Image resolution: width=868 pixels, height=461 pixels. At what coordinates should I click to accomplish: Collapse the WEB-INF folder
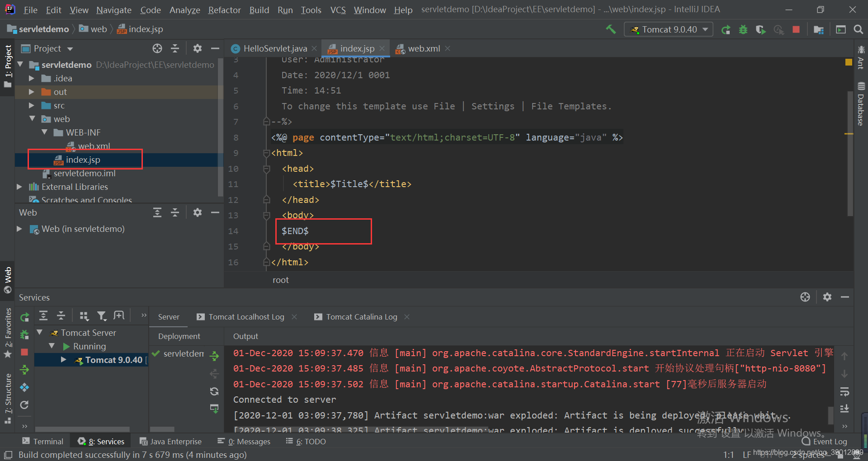tap(44, 132)
